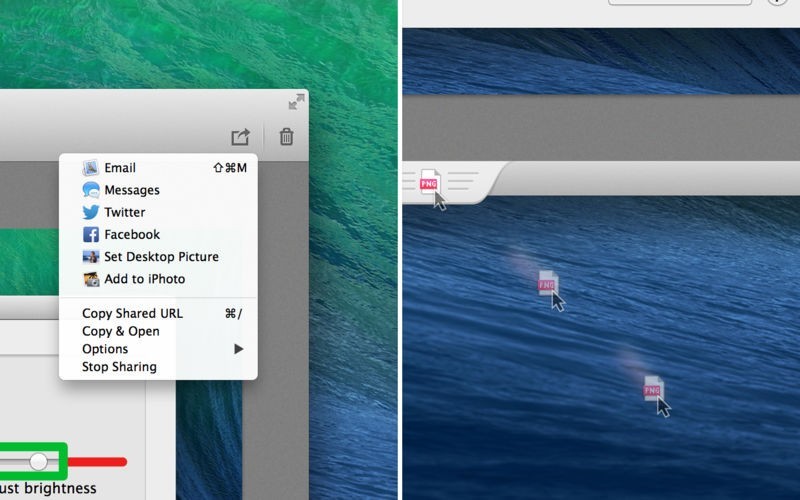The height and width of the screenshot is (500, 800).
Task: Click Stop Sharing in the menu
Action: 119,367
